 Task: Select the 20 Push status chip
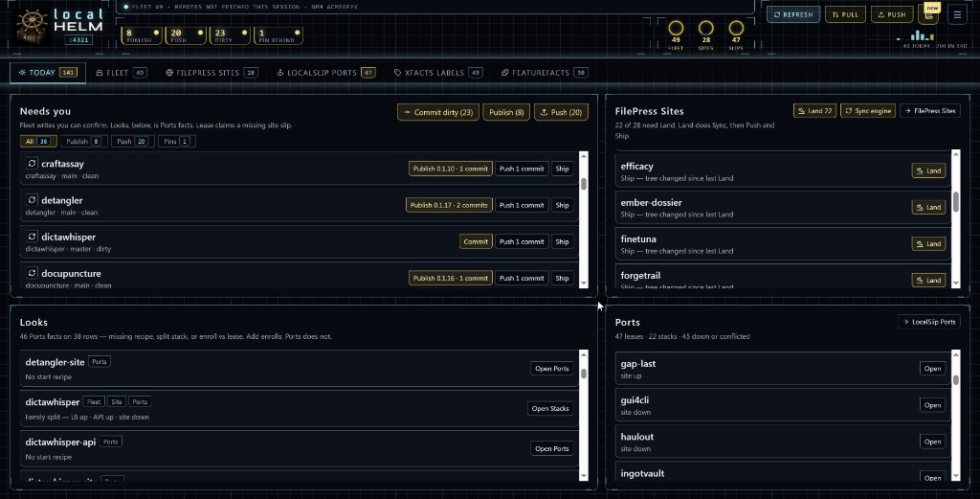[x=186, y=35]
